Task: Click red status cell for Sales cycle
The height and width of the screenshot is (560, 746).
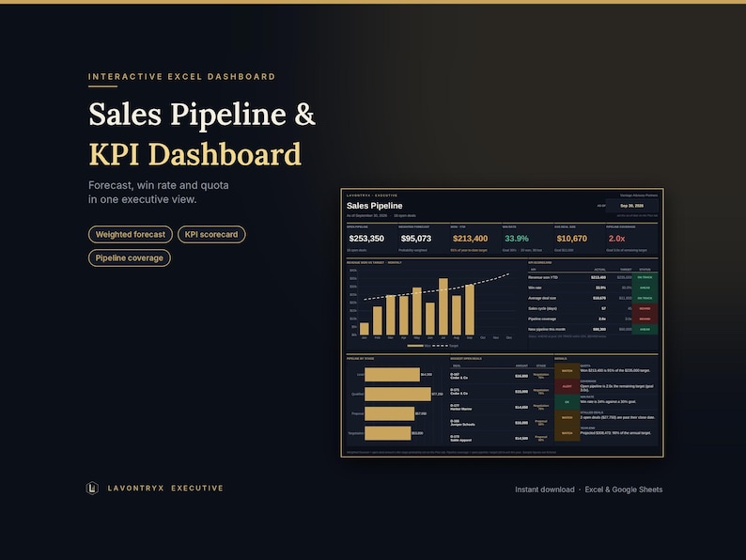Action: (645, 309)
